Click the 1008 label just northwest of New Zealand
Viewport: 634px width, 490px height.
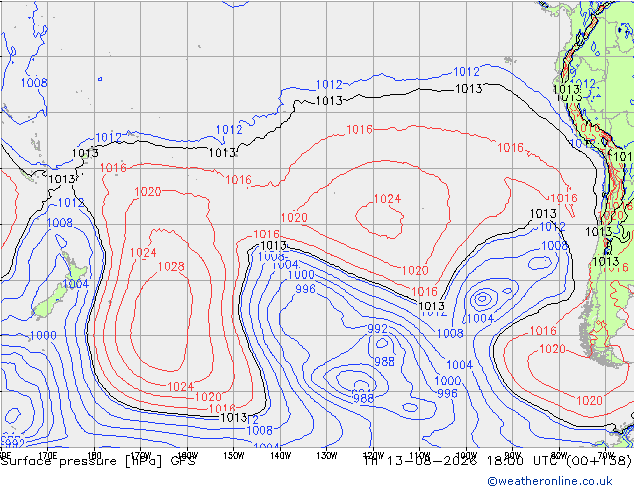pyautogui.click(x=60, y=223)
